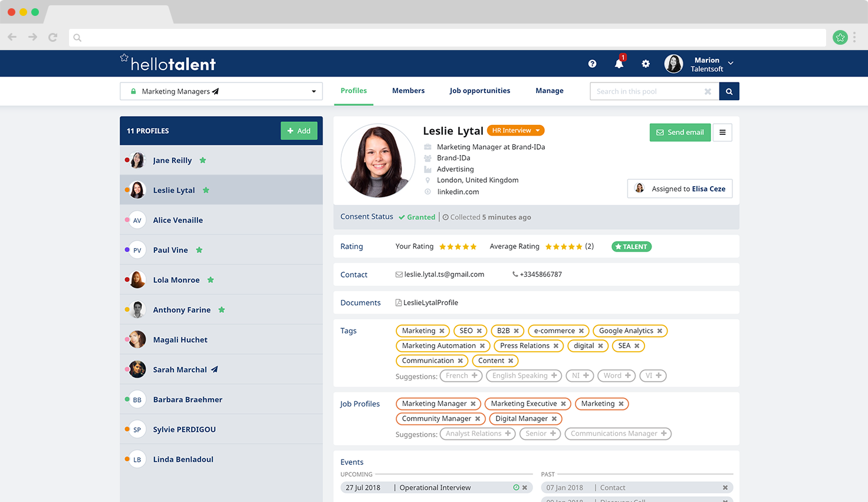Screen dimensions: 868x502
Task: Click the Add profile button
Action: [x=299, y=131]
